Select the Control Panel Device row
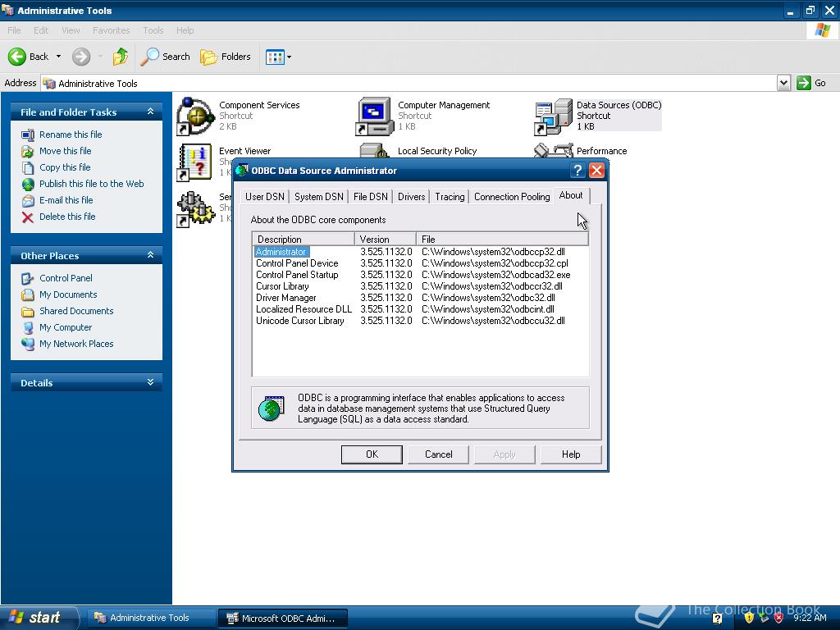 tap(421, 263)
